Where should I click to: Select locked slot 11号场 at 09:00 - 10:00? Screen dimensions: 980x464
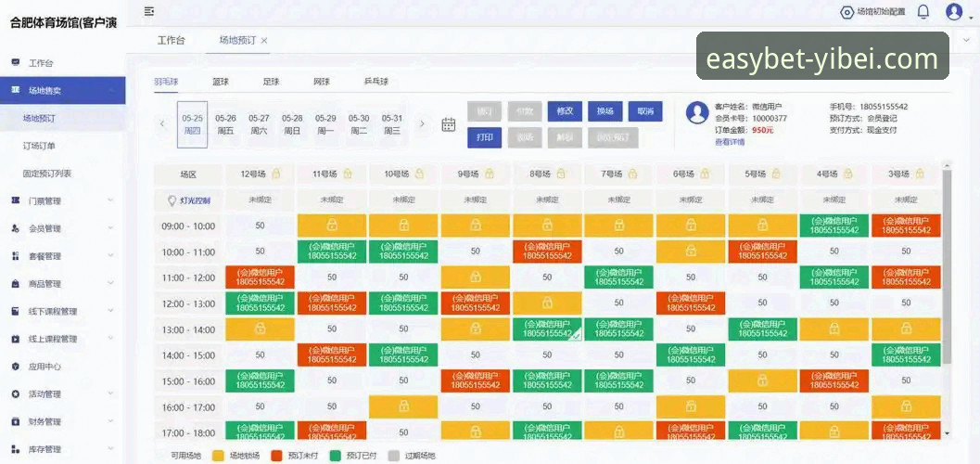[332, 226]
